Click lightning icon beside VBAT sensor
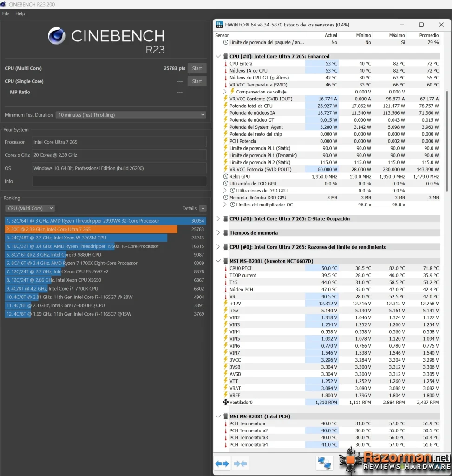Image resolution: width=452 pixels, height=476 pixels. click(x=226, y=388)
